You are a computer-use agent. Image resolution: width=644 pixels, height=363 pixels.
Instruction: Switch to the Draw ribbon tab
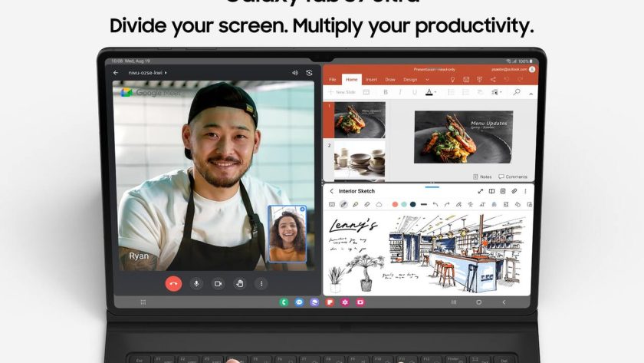pyautogui.click(x=390, y=80)
